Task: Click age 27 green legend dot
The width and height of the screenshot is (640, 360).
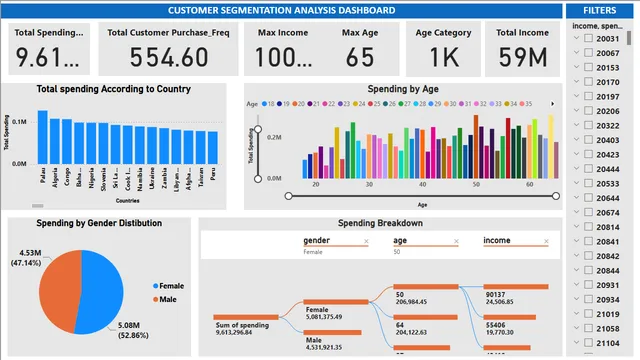Action: pos(401,104)
